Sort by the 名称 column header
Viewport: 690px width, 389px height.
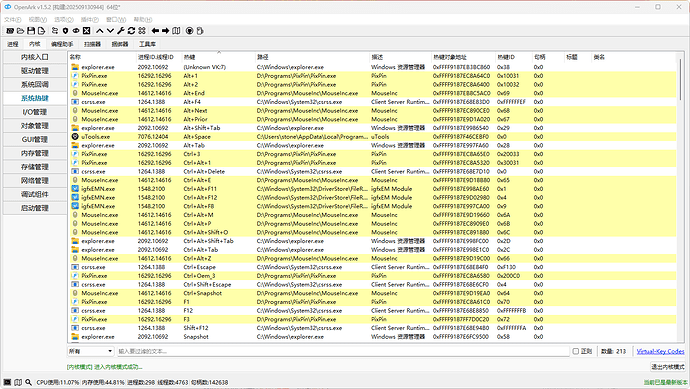pos(102,57)
